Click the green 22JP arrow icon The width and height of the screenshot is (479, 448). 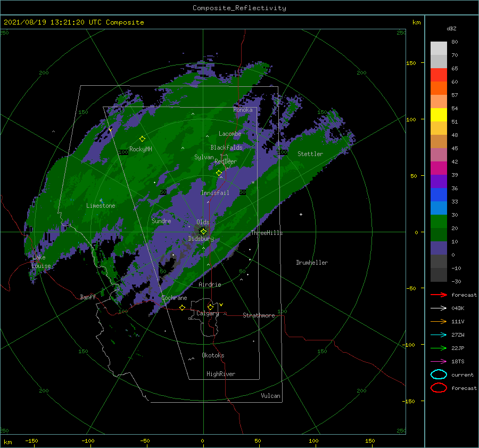[439, 348]
